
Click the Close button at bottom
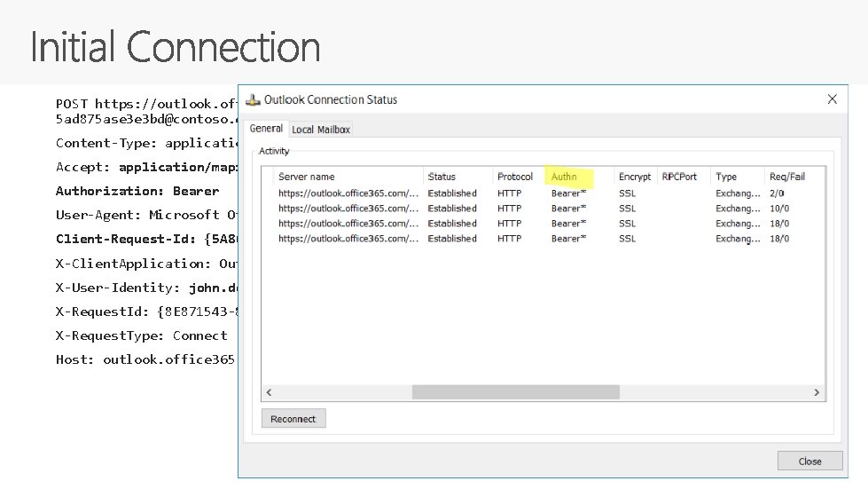(809, 461)
